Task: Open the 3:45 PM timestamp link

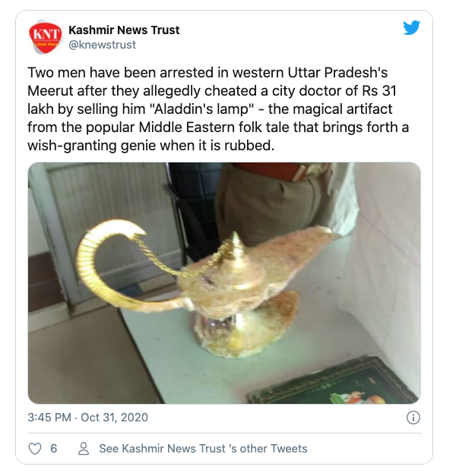Action: click(49, 418)
